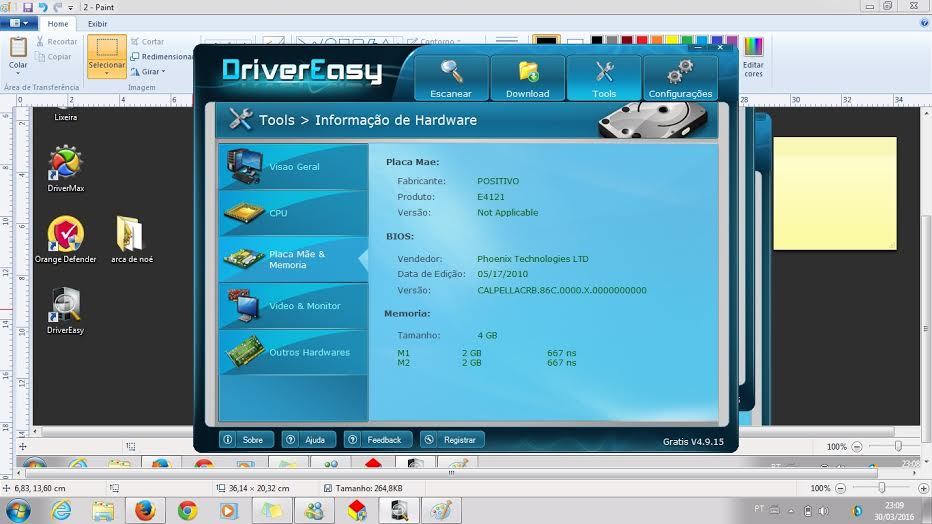
Task: Expand the Colar dropdown arrow
Action: pos(18,73)
